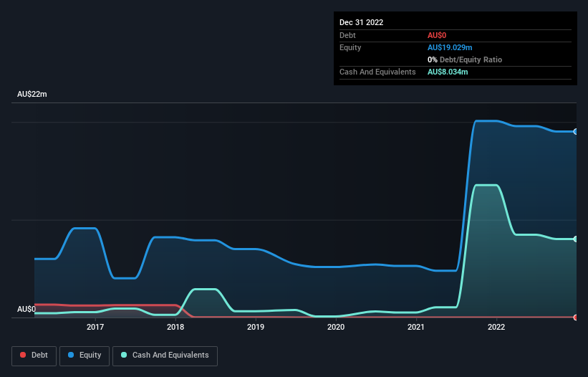Click the AU$8.034m cash value

point(448,72)
